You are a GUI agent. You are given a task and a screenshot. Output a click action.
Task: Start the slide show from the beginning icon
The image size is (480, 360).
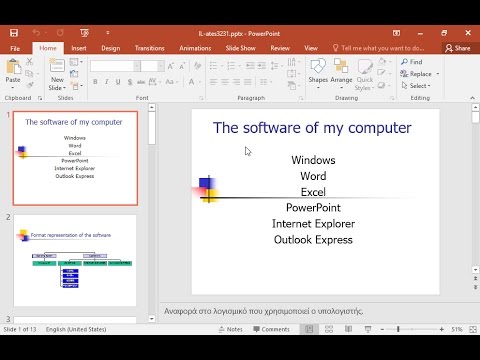point(84,33)
